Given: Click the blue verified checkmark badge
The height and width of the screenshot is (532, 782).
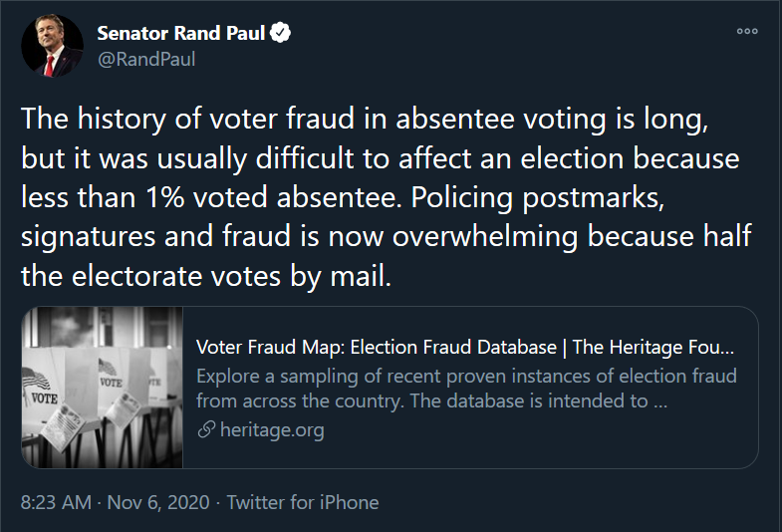Looking at the screenshot, I should 280,33.
